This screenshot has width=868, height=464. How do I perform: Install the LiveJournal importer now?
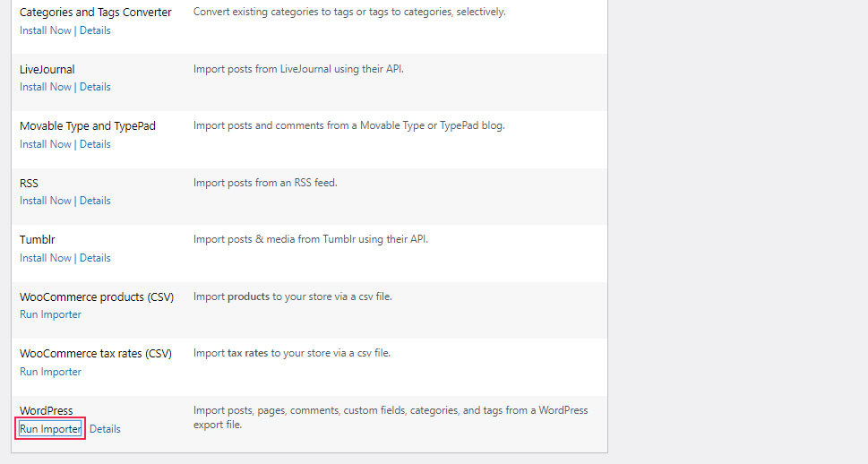[x=46, y=87]
